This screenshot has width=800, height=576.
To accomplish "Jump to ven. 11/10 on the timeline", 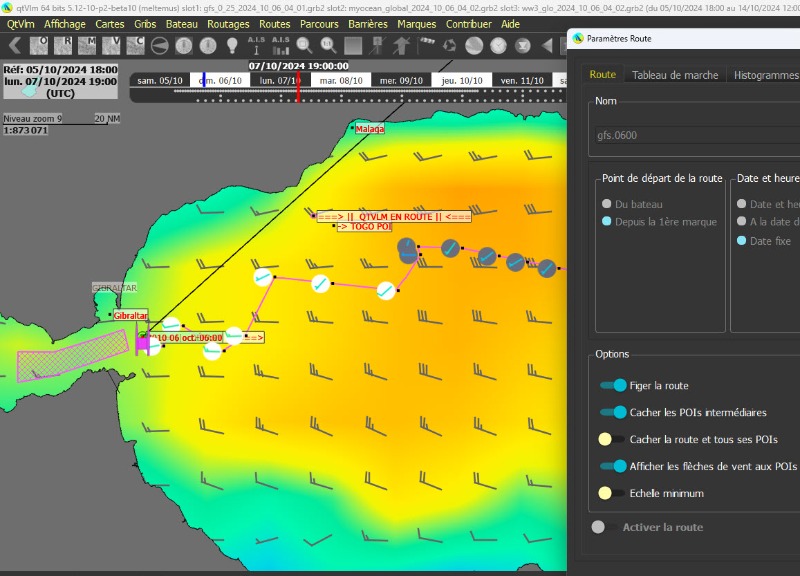I will coord(522,81).
